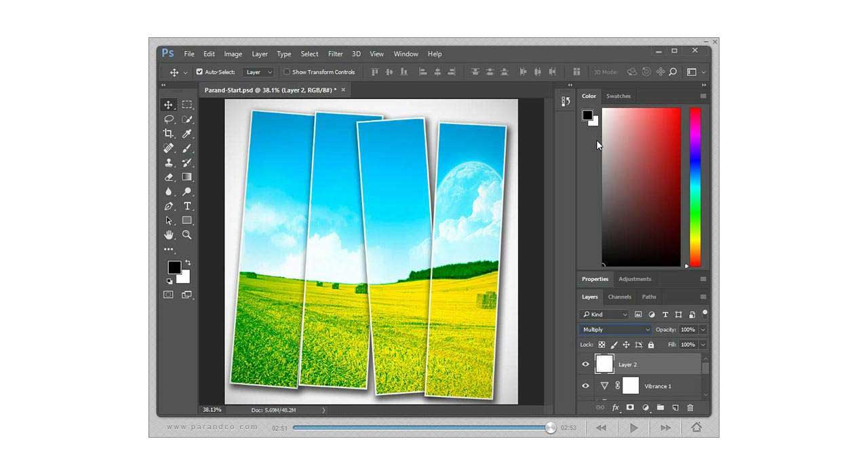The height and width of the screenshot is (475, 868).
Task: Open Add a layer style menu
Action: click(615, 408)
